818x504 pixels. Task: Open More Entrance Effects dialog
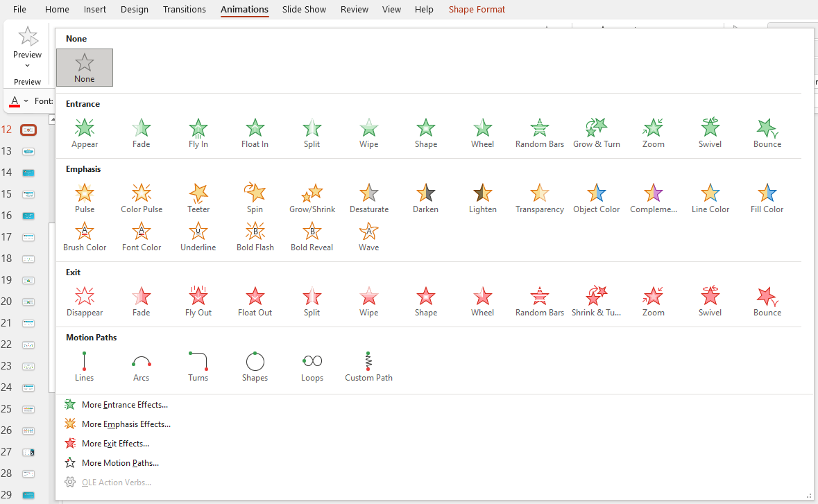tap(124, 405)
